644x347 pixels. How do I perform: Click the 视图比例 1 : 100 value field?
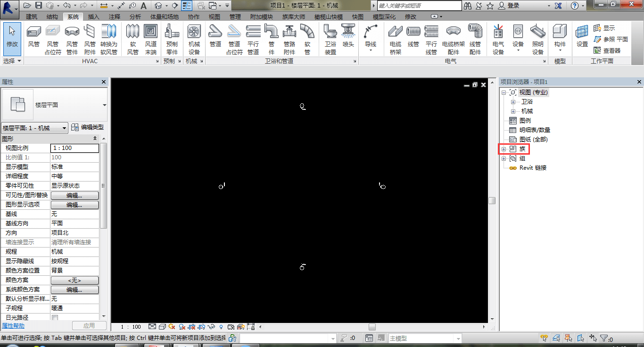coord(75,148)
